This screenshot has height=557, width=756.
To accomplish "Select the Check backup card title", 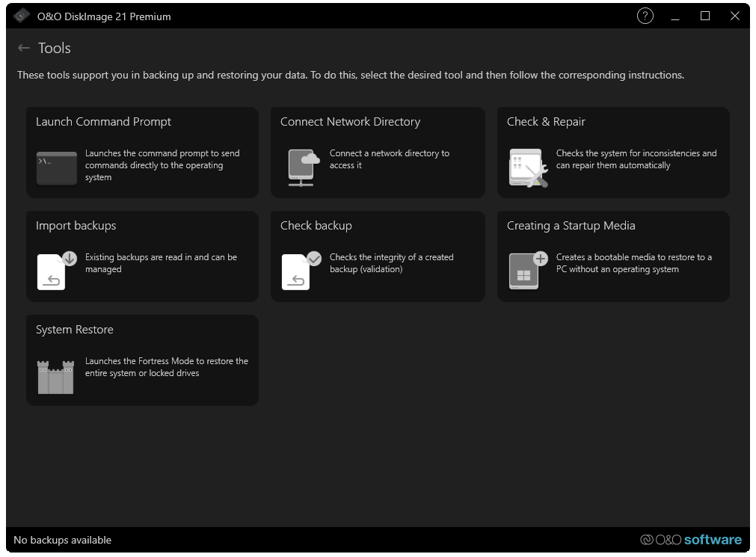I will tap(316, 226).
